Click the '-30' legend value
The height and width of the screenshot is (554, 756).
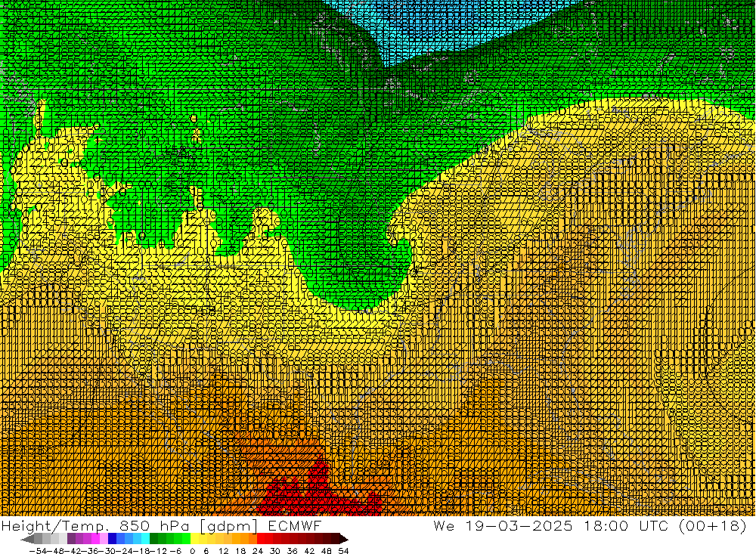point(107,551)
